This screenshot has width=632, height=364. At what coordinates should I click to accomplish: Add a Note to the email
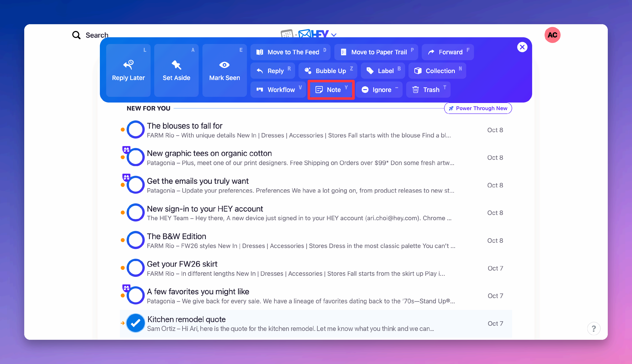click(331, 89)
